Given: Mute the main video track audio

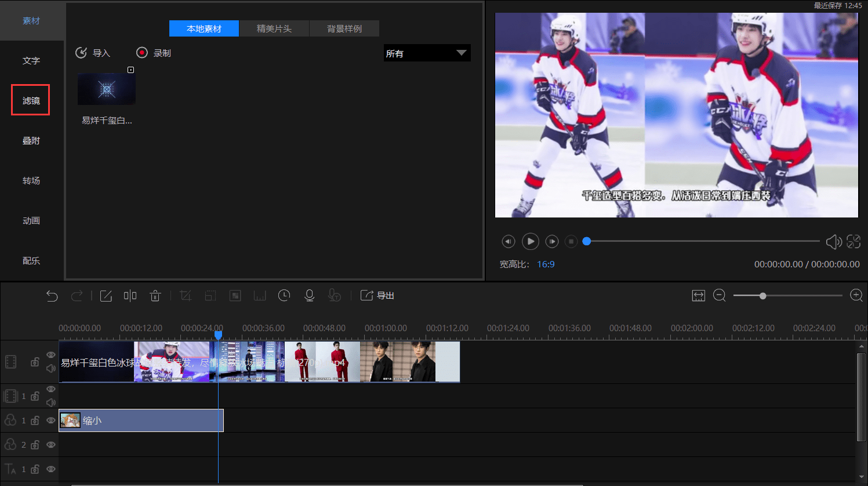Looking at the screenshot, I should [x=51, y=368].
